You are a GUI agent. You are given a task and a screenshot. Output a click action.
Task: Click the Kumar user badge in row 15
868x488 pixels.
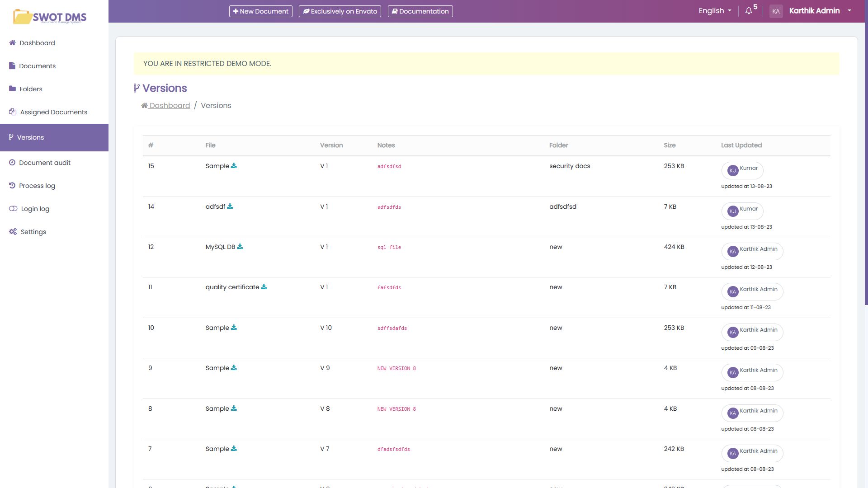(x=742, y=170)
